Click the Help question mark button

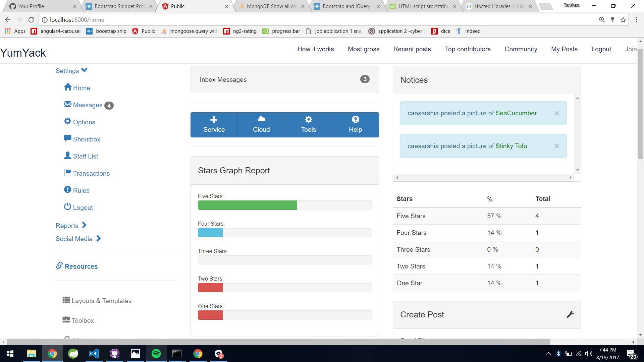point(355,125)
